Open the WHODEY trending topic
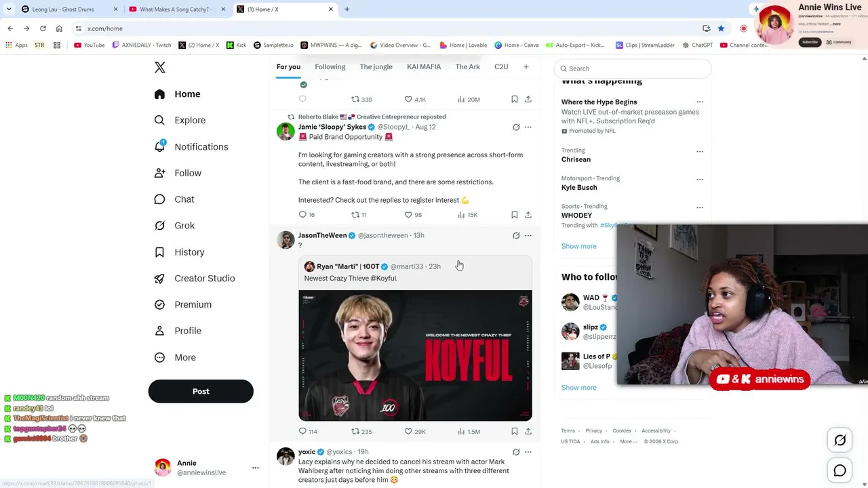This screenshot has height=488, width=868. [577, 216]
